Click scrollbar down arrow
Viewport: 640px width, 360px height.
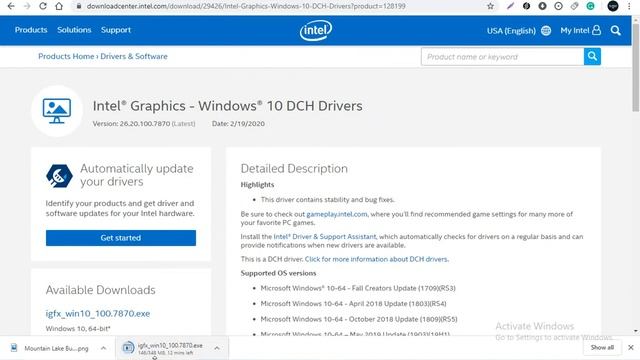click(x=636, y=331)
